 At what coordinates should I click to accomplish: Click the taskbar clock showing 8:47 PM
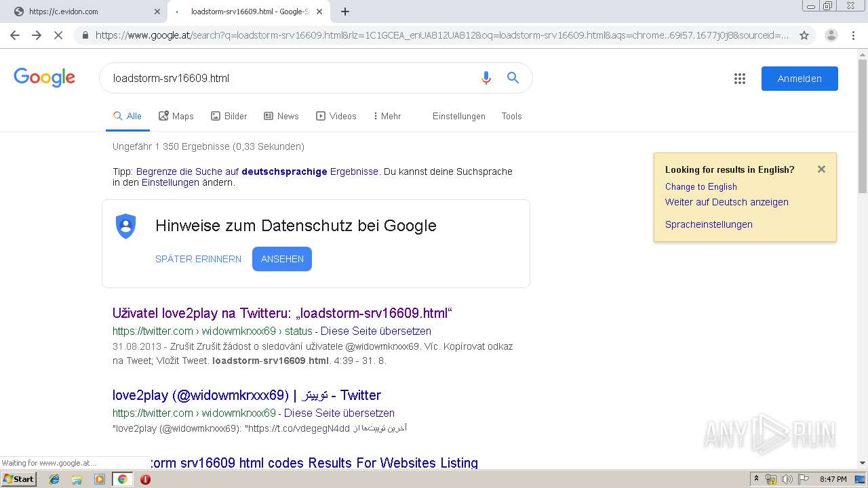833,479
